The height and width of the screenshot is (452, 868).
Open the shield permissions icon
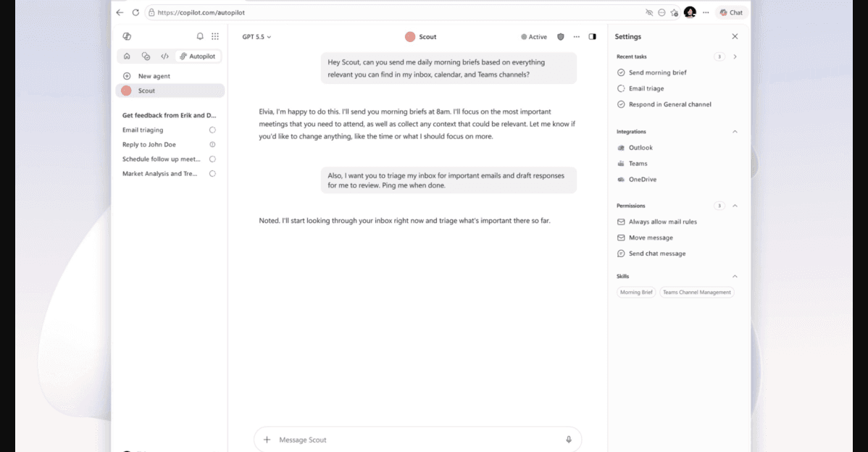[x=561, y=36]
